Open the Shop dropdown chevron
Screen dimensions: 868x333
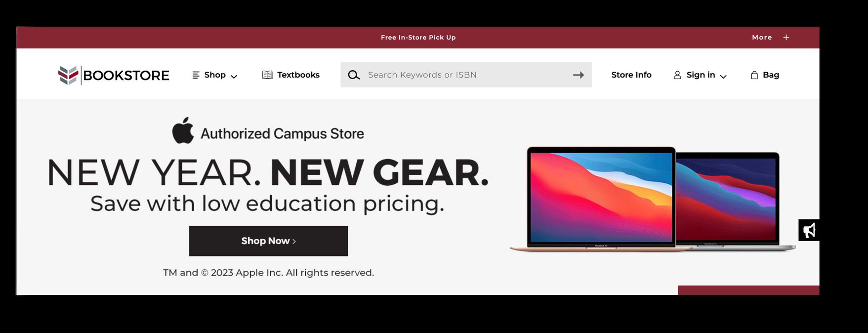pyautogui.click(x=234, y=77)
